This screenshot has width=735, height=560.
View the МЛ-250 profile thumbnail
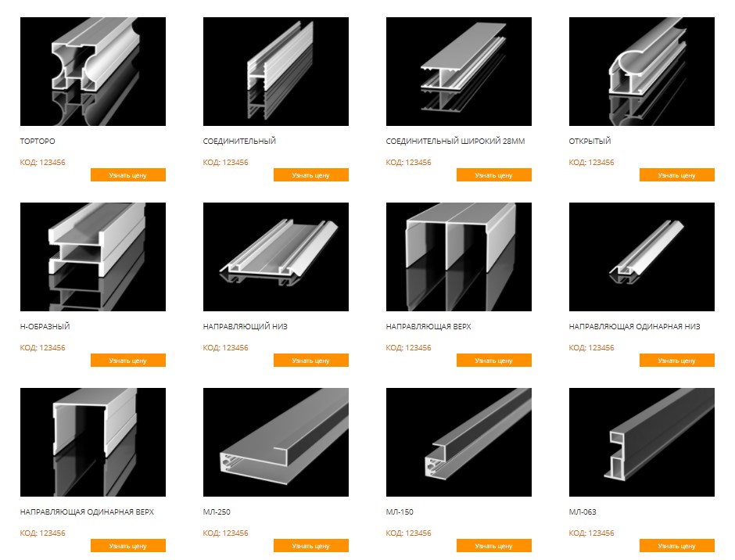point(275,442)
